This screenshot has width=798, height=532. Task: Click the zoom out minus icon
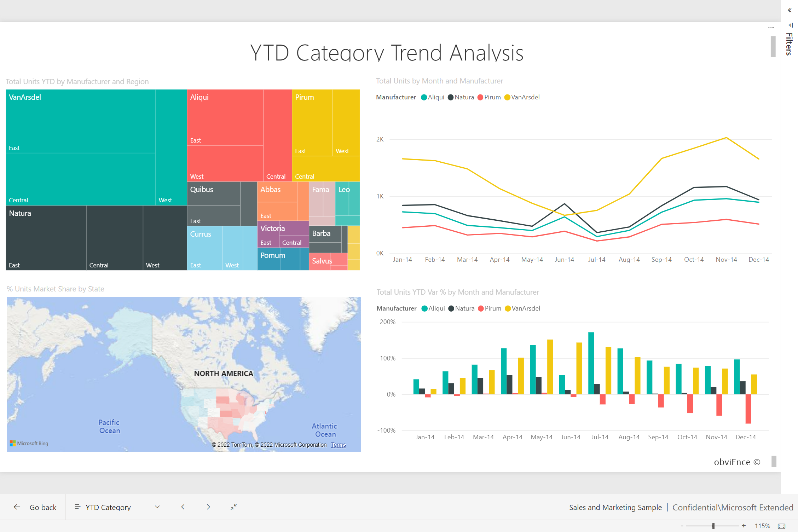click(682, 526)
